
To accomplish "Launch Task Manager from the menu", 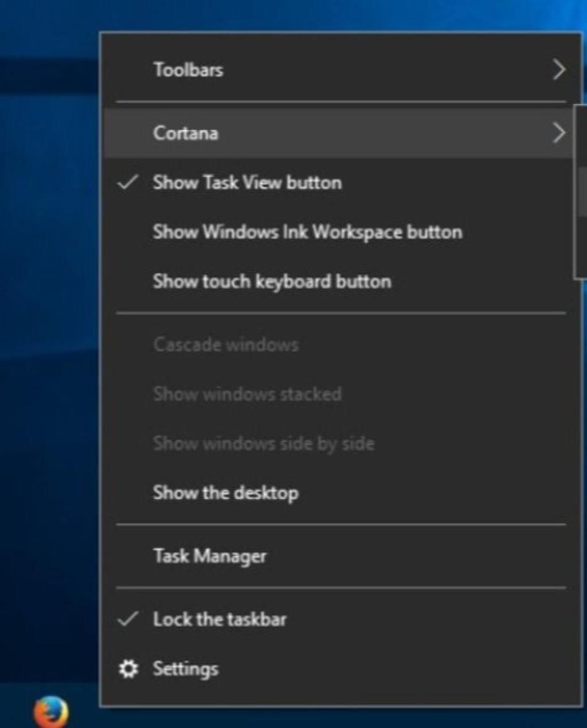I will click(210, 556).
